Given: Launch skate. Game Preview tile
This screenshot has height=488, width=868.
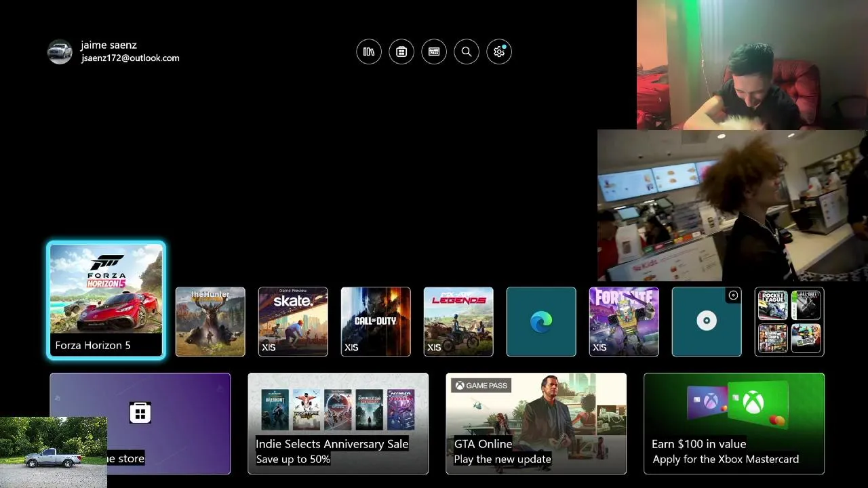Looking at the screenshot, I should click(x=293, y=322).
